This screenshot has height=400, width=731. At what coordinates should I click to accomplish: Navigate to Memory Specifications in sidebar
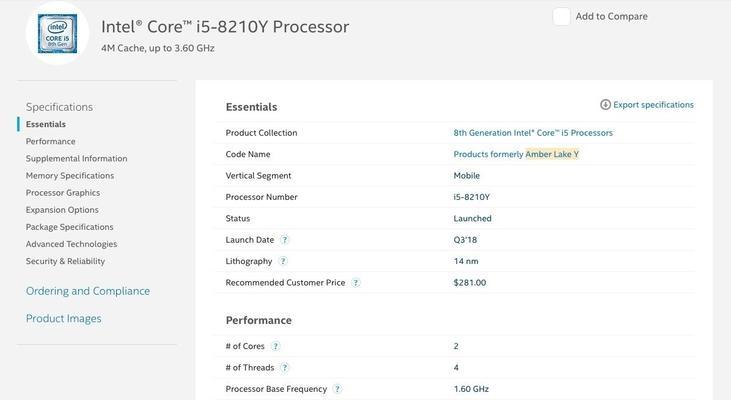pyautogui.click(x=70, y=176)
